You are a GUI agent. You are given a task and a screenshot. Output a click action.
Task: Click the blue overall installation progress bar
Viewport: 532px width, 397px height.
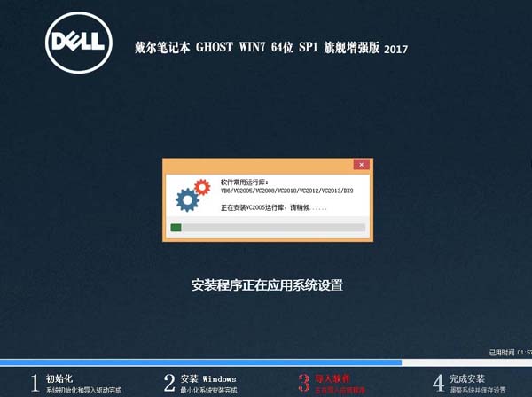click(266, 362)
